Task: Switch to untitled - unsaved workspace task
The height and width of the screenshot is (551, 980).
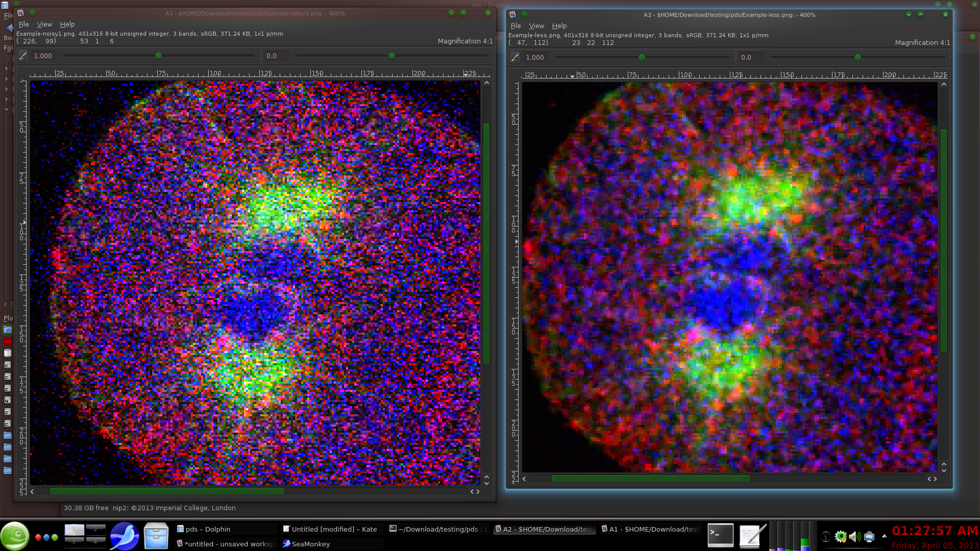Action: 226,544
